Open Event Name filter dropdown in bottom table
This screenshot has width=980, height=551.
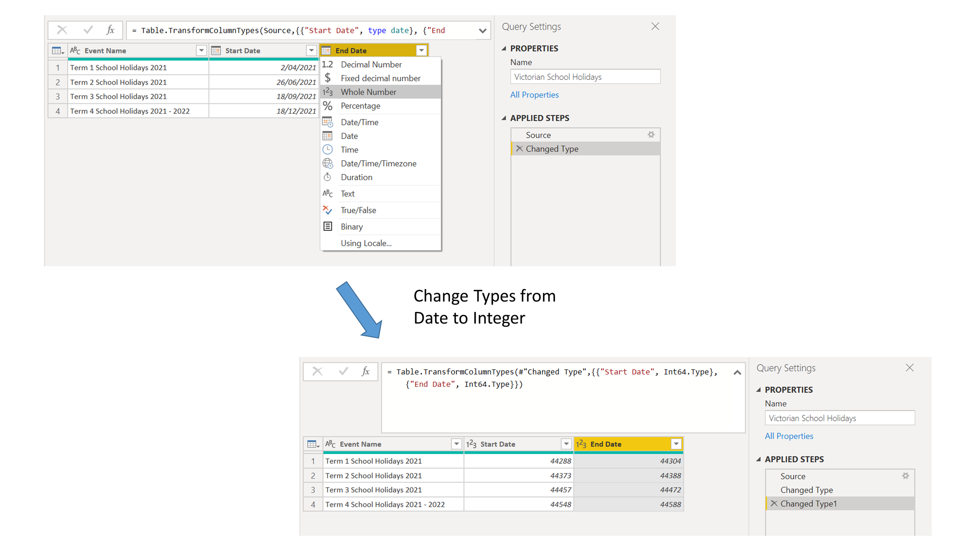456,444
